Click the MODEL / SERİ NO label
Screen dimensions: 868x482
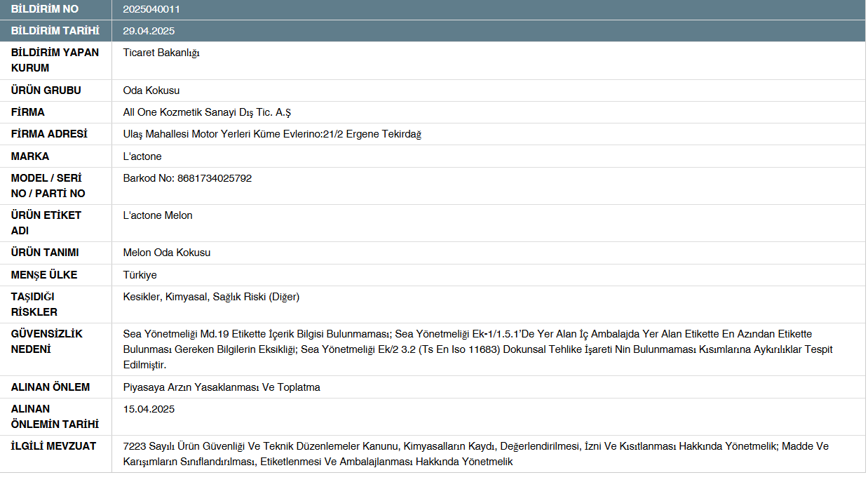point(48,186)
